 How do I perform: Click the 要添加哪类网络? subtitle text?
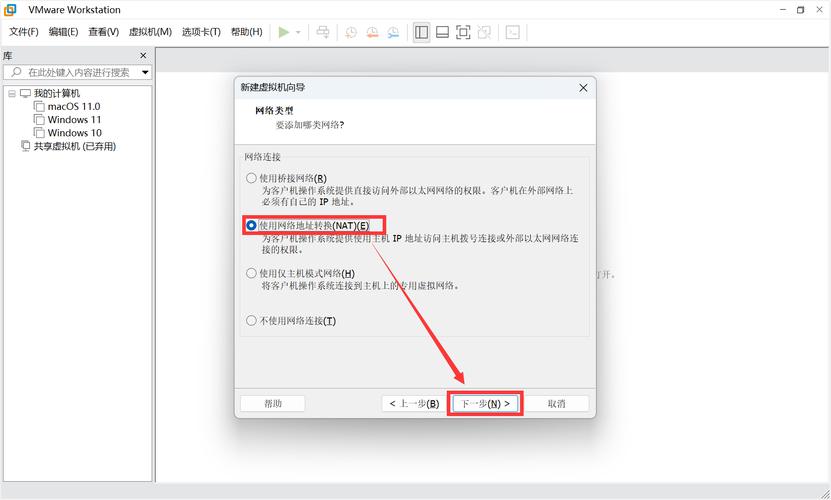coord(310,125)
